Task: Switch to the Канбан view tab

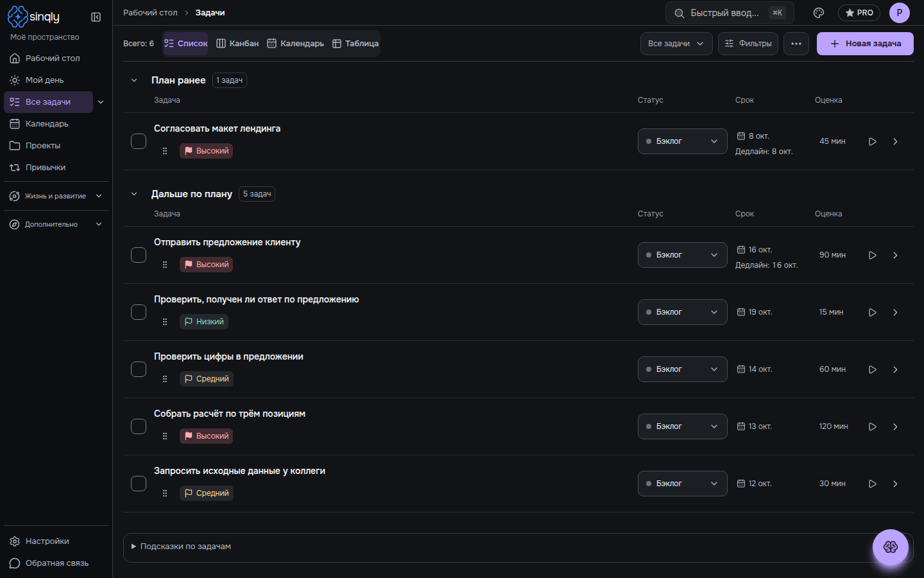Action: pyautogui.click(x=237, y=44)
